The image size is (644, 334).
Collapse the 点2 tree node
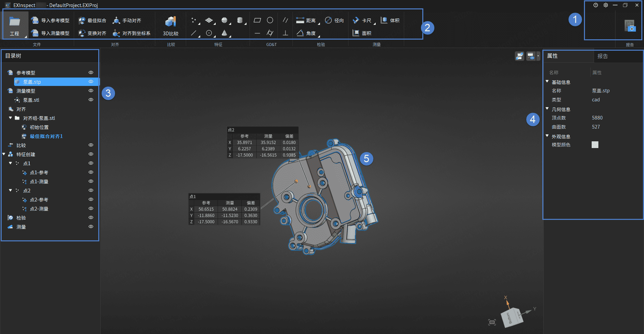point(10,190)
